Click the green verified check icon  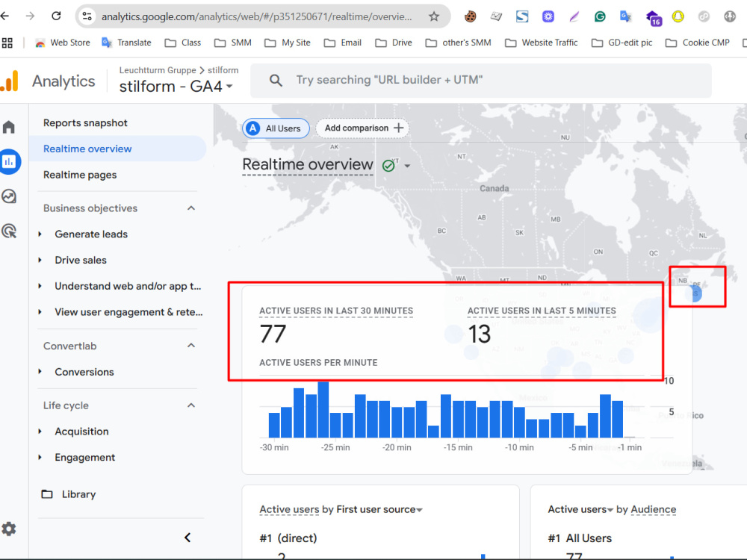(388, 165)
